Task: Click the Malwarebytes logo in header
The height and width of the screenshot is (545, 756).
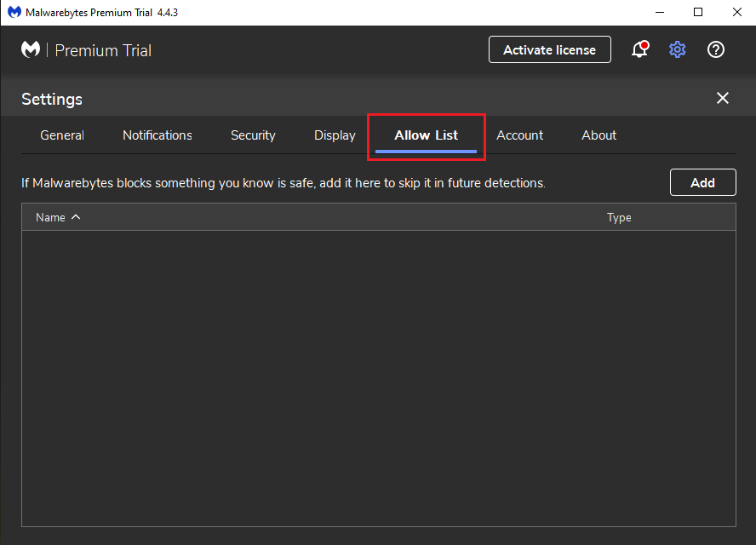Action: (x=31, y=49)
